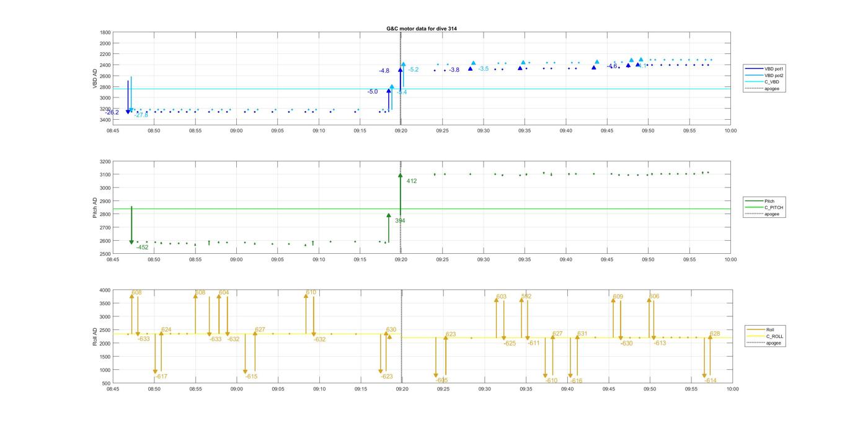
Task: Click the '-613' roll data label
Action: (660, 343)
